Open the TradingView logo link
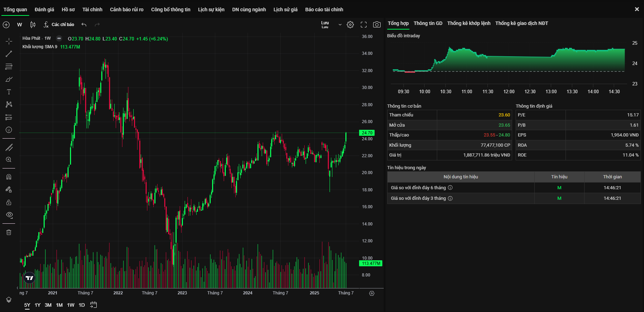The height and width of the screenshot is (312, 644). point(30,278)
